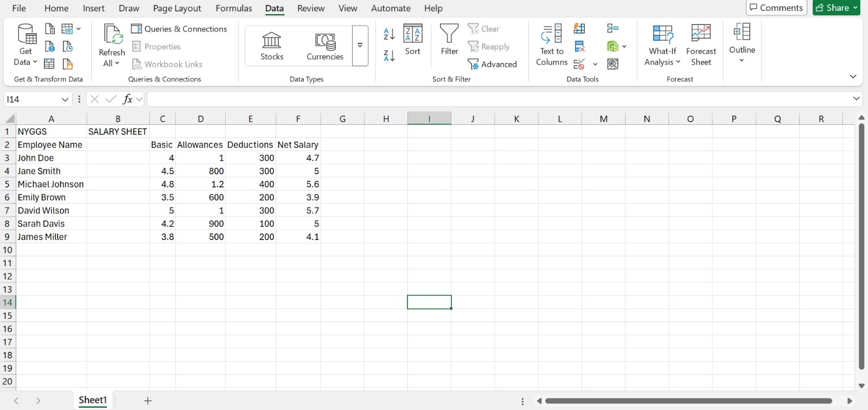
Task: Click the vertical scrollbar thumb
Action: (861, 247)
